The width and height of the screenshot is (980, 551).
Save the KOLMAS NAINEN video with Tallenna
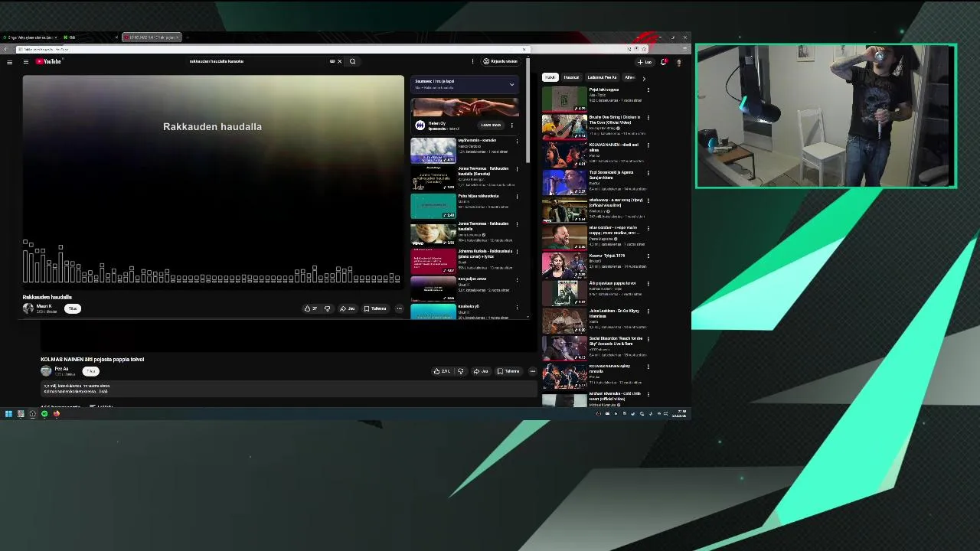coord(508,371)
